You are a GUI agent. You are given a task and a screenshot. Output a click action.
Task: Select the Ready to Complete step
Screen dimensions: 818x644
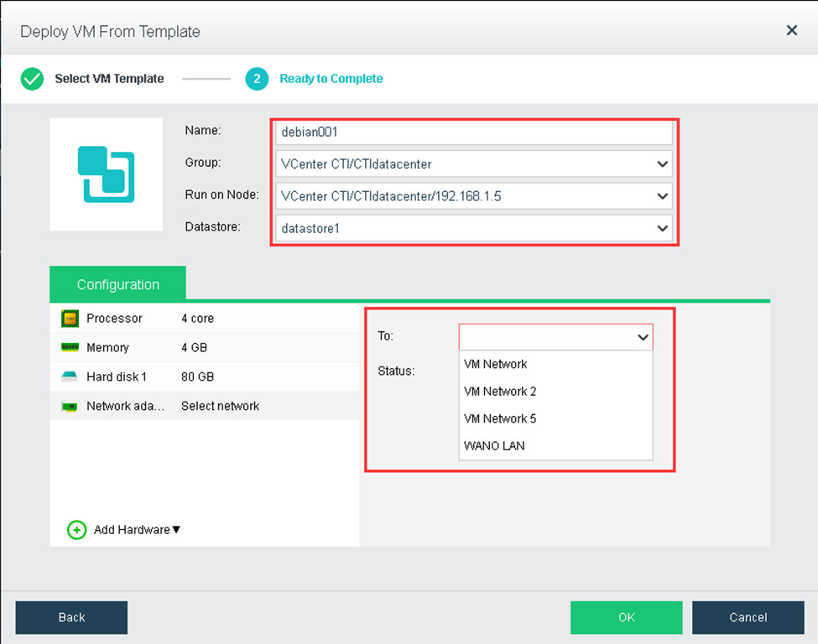331,79
